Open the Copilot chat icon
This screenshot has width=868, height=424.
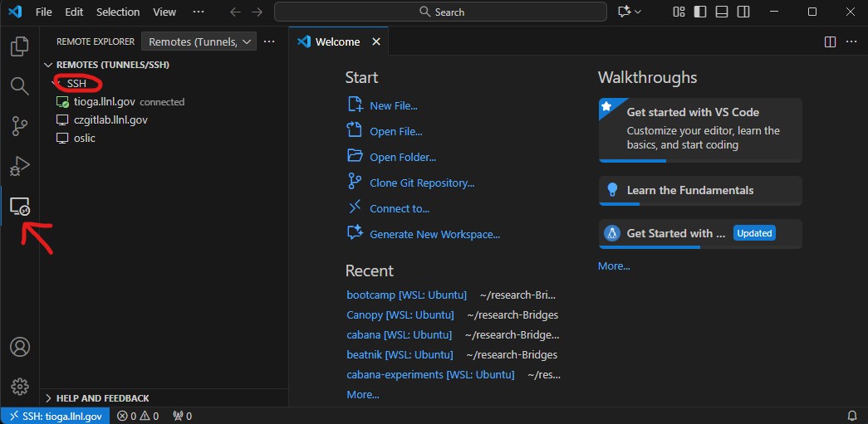point(625,12)
